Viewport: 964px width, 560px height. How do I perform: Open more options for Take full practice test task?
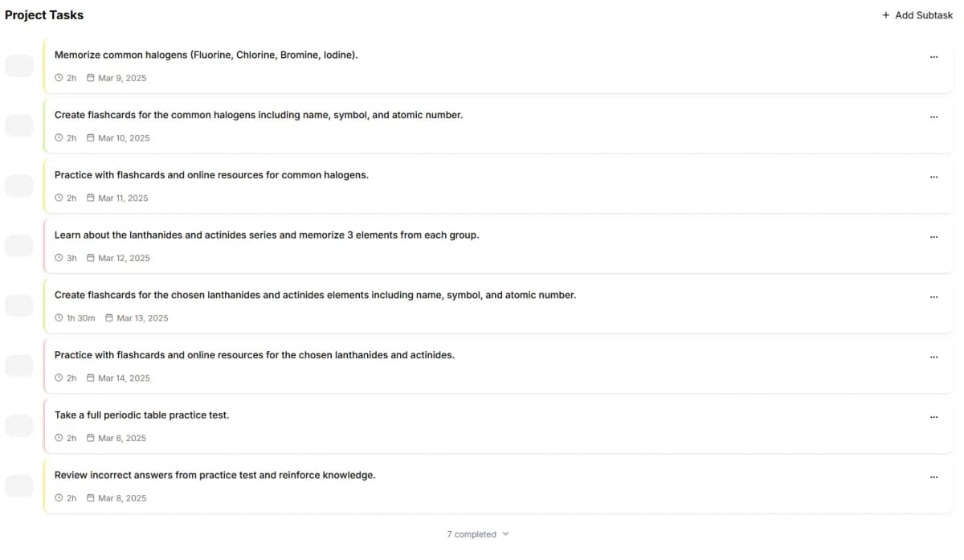[x=933, y=417]
